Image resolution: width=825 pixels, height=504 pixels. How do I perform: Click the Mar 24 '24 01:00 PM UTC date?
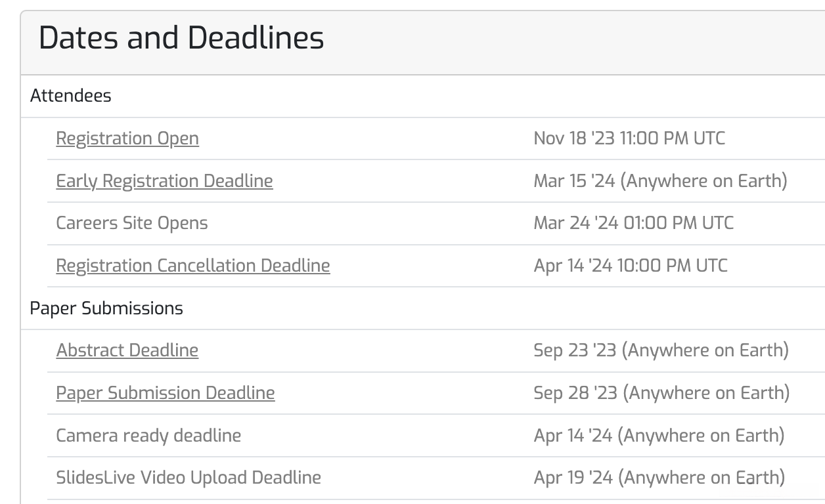633,223
